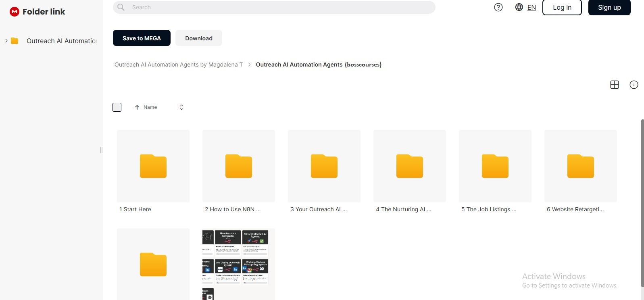Switch view using the grid layout icon
This screenshot has width=644, height=300.
point(615,85)
